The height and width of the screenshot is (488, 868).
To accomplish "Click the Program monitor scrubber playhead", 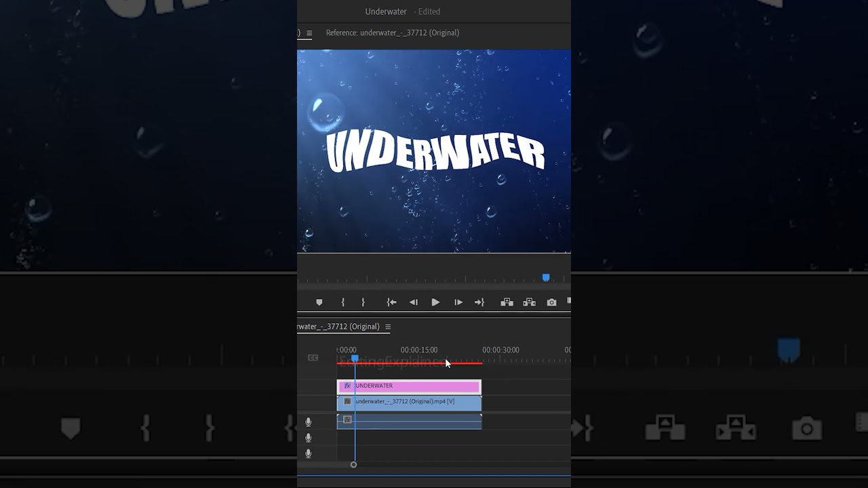I will (546, 278).
